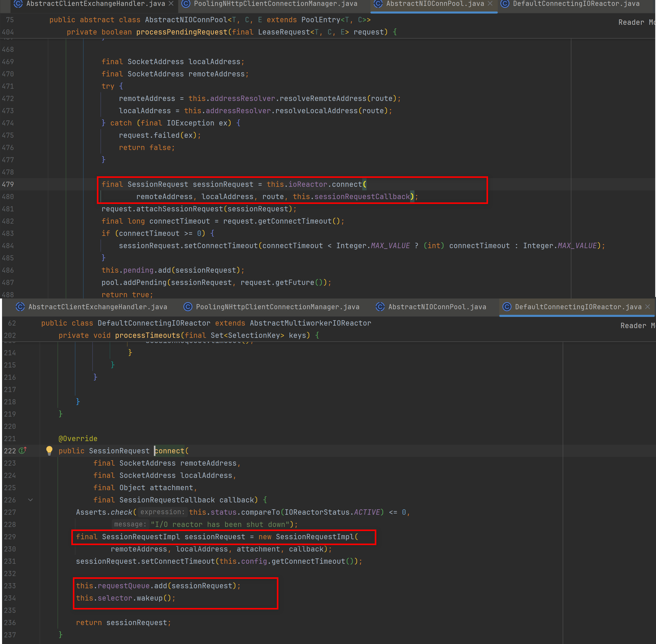Click the connect method name on line 222
The image size is (656, 644).
pos(169,451)
